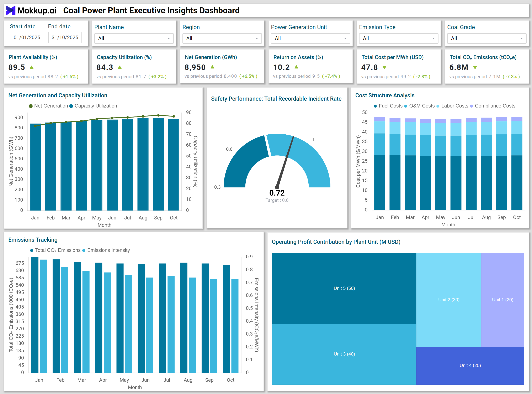Toggle Emissions Intensity legend item
Viewport: 532px width, 394px height.
pyautogui.click(x=106, y=250)
